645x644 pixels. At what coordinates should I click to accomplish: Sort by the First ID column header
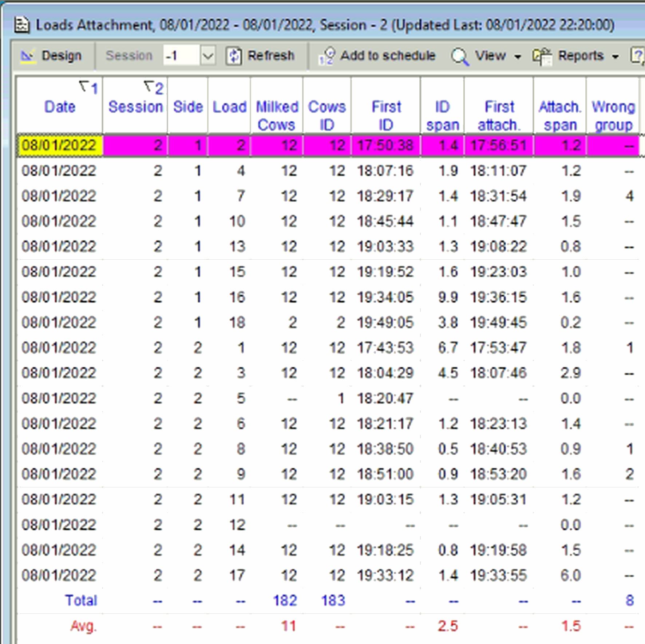point(385,115)
